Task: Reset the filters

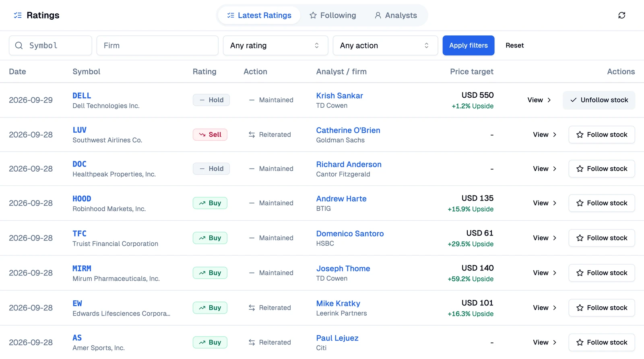Action: [x=514, y=45]
